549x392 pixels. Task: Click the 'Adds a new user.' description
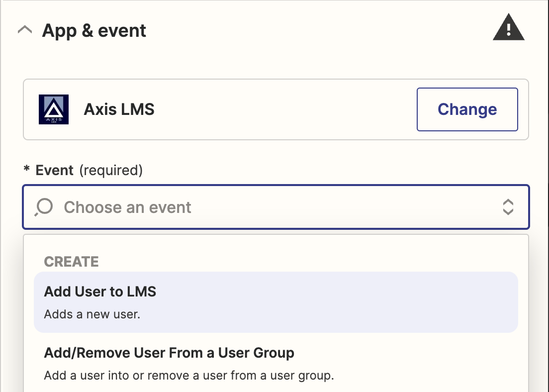click(92, 314)
